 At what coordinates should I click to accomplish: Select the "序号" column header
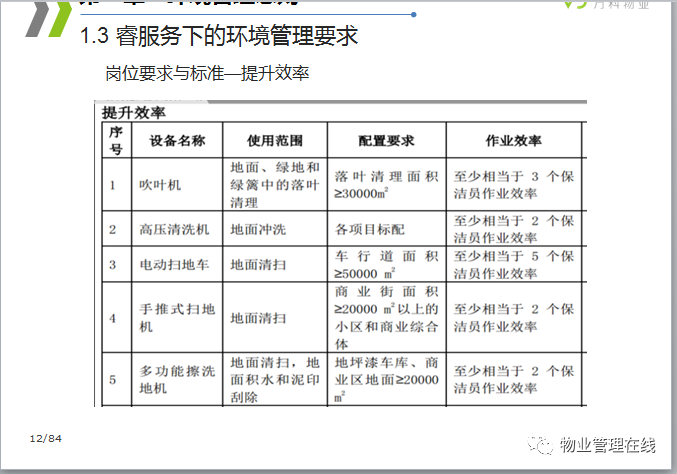tap(116, 140)
